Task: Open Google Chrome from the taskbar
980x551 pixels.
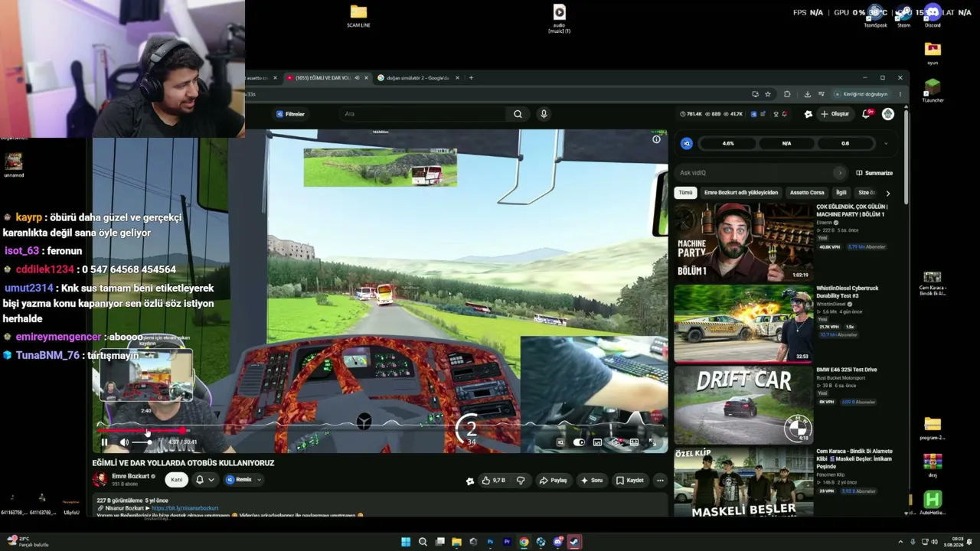Action: coord(524,542)
